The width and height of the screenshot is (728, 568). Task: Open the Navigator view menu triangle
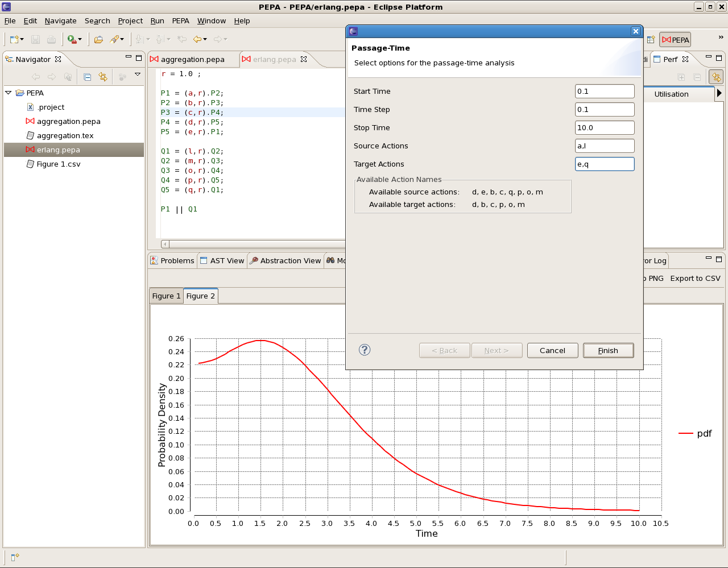click(x=138, y=74)
